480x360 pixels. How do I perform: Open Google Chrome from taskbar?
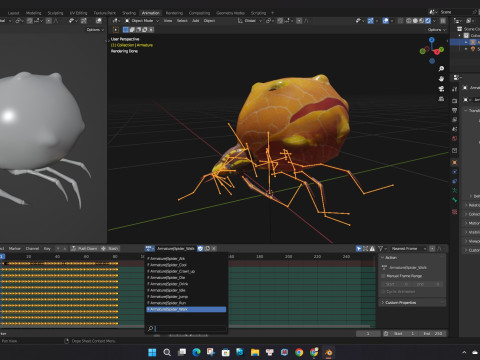(299, 352)
